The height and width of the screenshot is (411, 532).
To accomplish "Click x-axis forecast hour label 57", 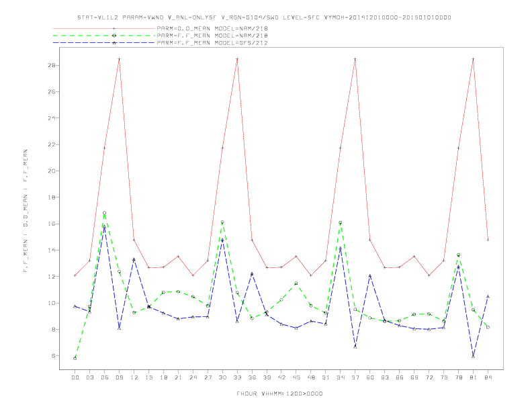I will tap(355, 377).
